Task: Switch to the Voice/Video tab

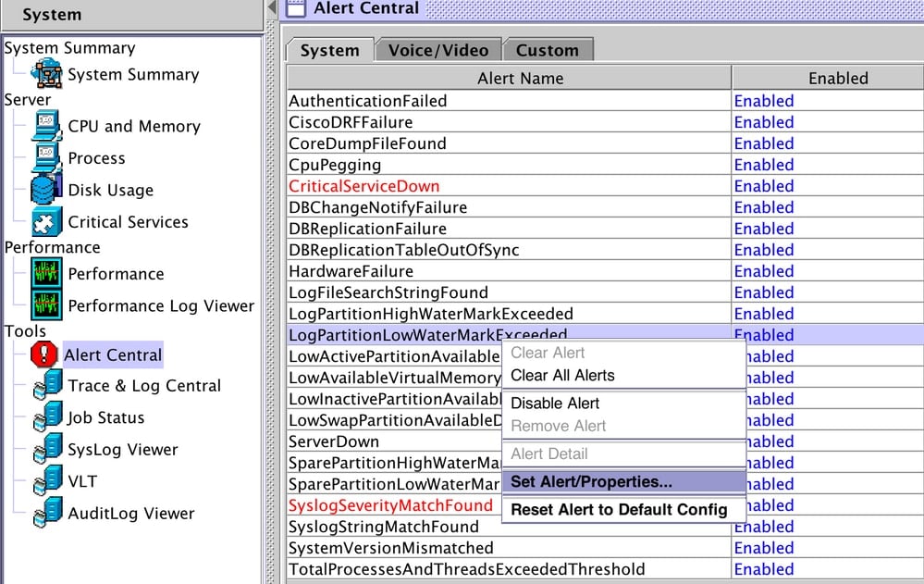Action: pos(438,50)
